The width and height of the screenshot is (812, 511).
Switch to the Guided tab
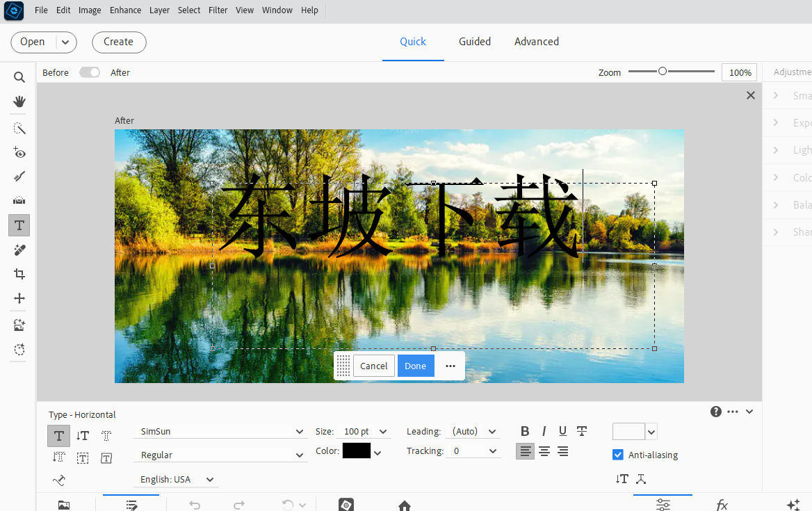point(475,42)
